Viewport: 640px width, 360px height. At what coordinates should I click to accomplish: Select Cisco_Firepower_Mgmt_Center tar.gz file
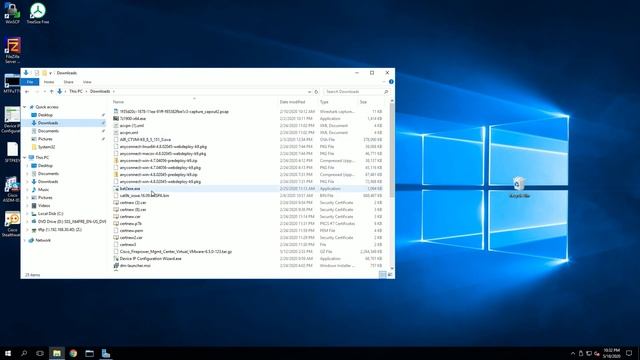point(176,251)
